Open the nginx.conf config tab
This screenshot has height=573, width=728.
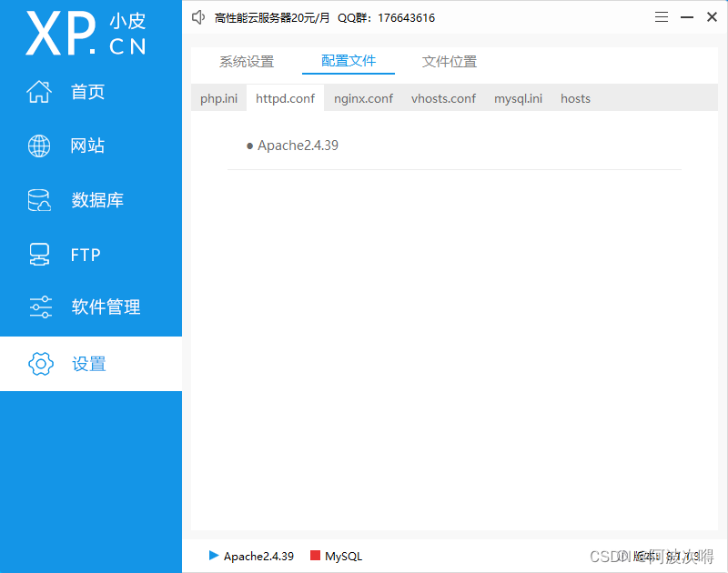(x=362, y=98)
